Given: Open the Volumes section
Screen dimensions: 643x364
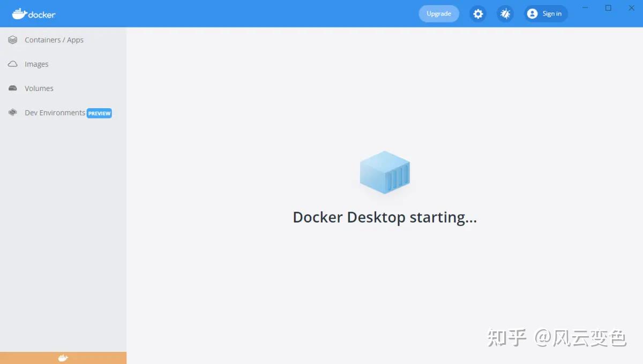Looking at the screenshot, I should [x=39, y=88].
